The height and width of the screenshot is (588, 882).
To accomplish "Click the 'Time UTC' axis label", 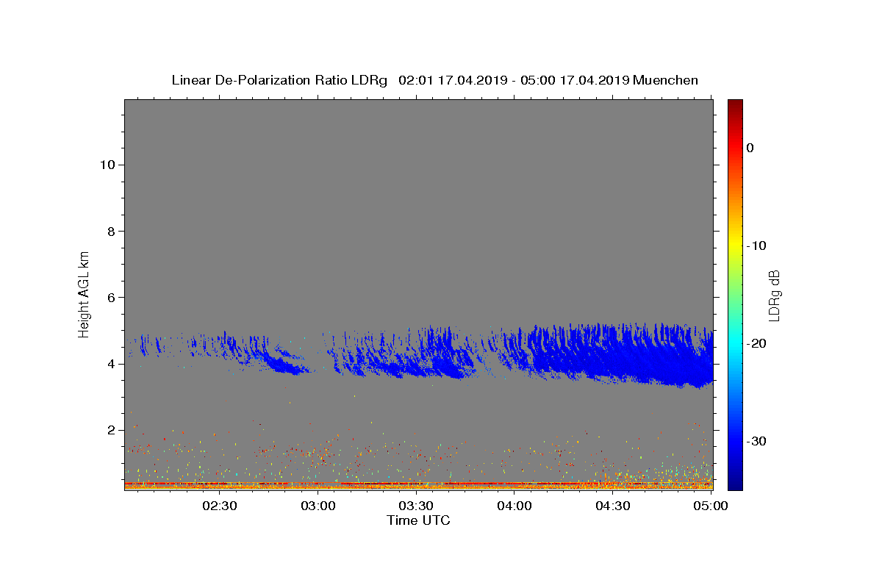I will 419,520.
